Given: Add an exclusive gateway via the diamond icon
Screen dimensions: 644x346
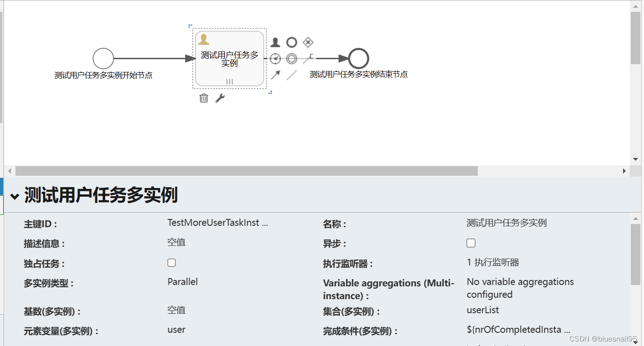Looking at the screenshot, I should (308, 42).
